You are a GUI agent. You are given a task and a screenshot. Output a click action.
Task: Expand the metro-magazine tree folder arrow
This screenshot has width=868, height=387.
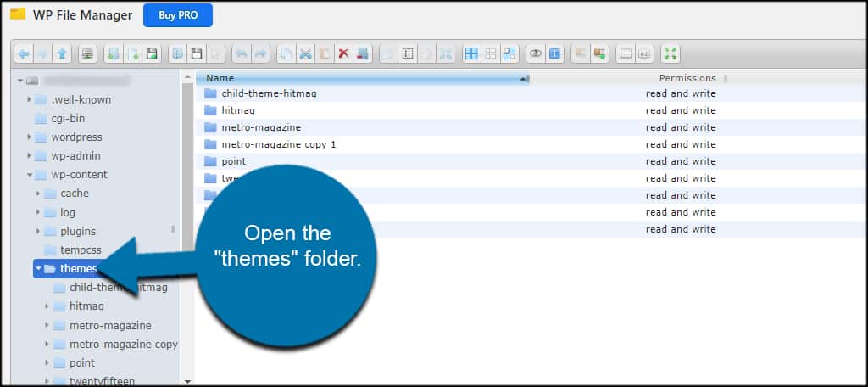click(x=47, y=325)
